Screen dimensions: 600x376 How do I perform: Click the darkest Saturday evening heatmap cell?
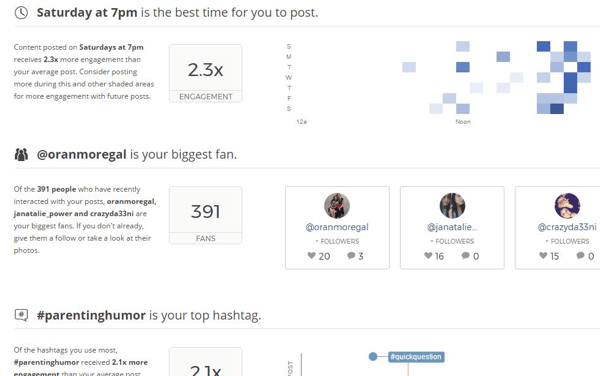(x=557, y=109)
